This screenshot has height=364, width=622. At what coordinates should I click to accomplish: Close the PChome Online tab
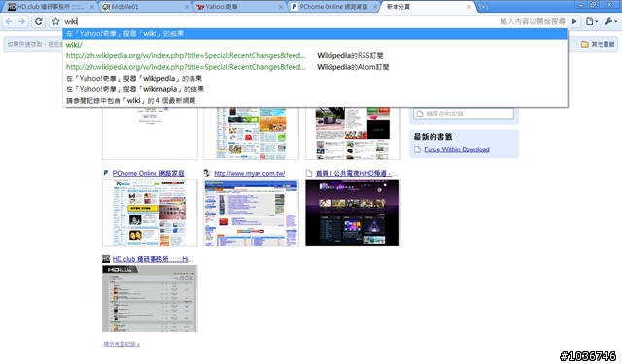coord(375,7)
